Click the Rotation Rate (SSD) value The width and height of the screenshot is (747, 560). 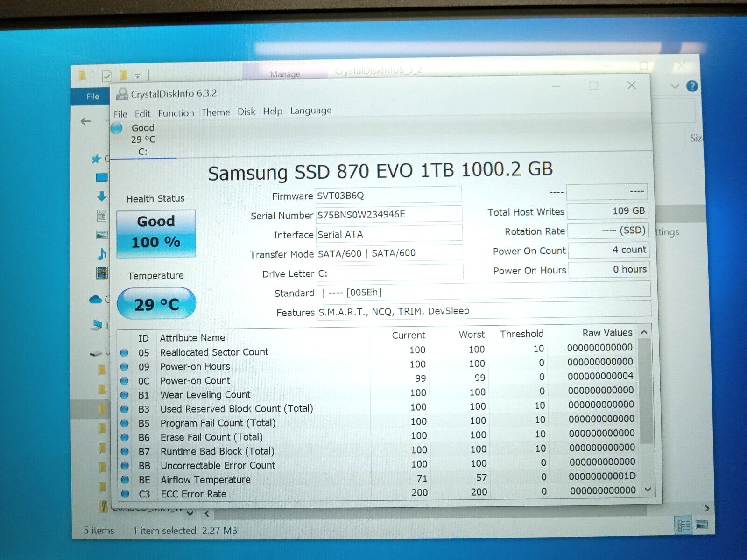pyautogui.click(x=608, y=231)
